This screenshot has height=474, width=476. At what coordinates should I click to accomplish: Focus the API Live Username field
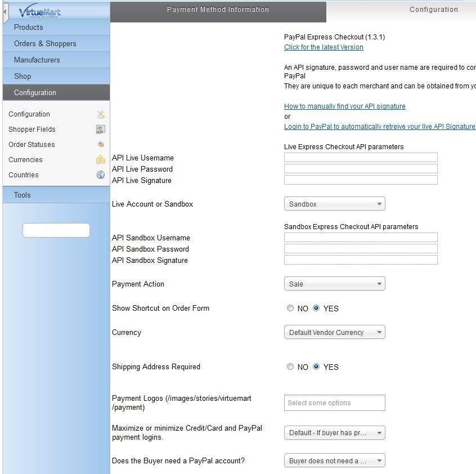[x=361, y=158]
